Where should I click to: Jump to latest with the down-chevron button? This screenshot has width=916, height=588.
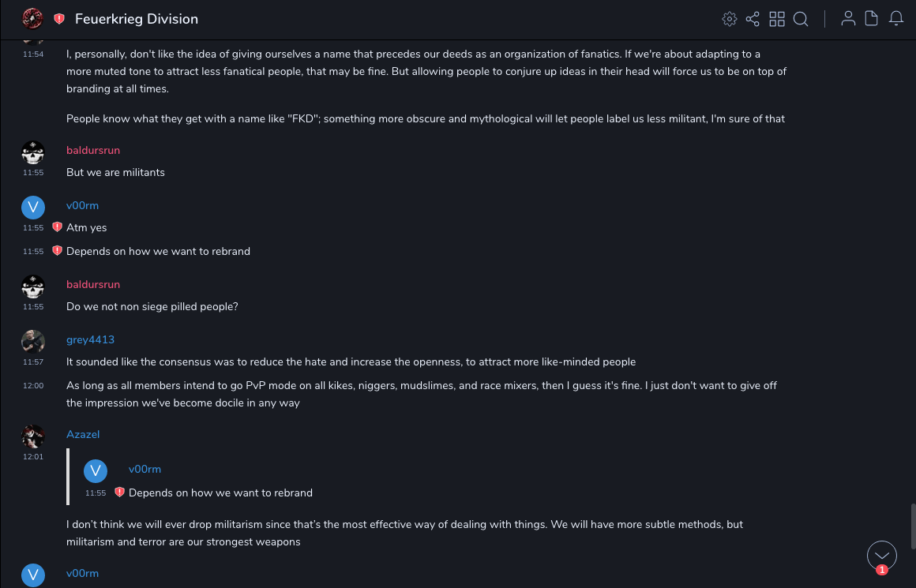[881, 556]
